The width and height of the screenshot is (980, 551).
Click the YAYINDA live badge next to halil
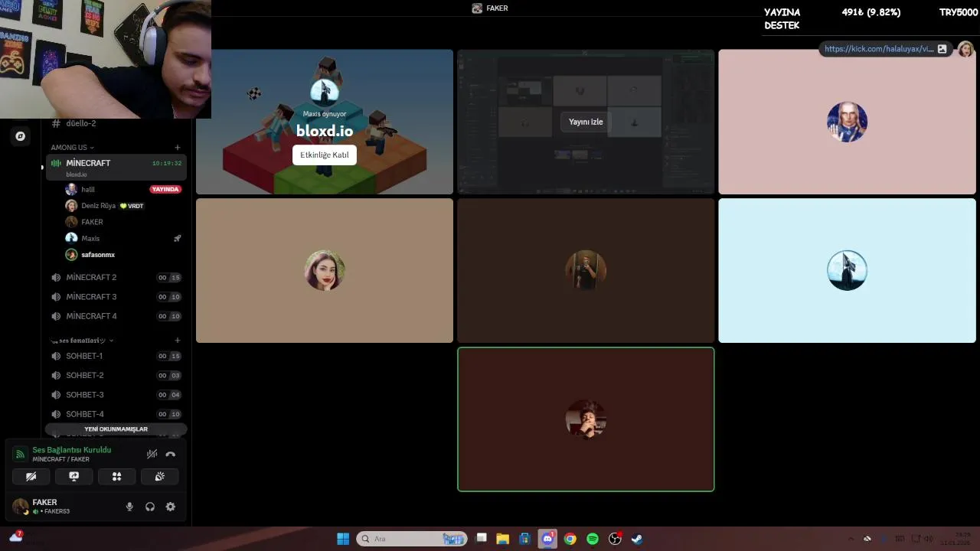click(x=165, y=189)
